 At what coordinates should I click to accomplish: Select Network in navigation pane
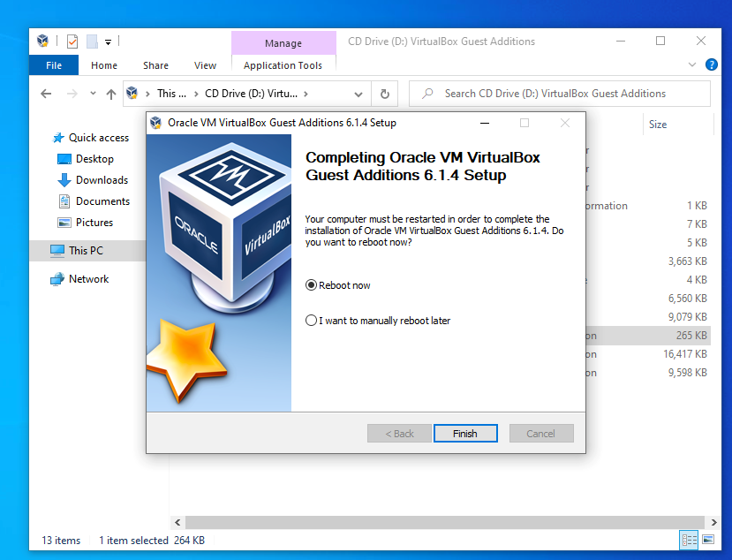pos(88,279)
